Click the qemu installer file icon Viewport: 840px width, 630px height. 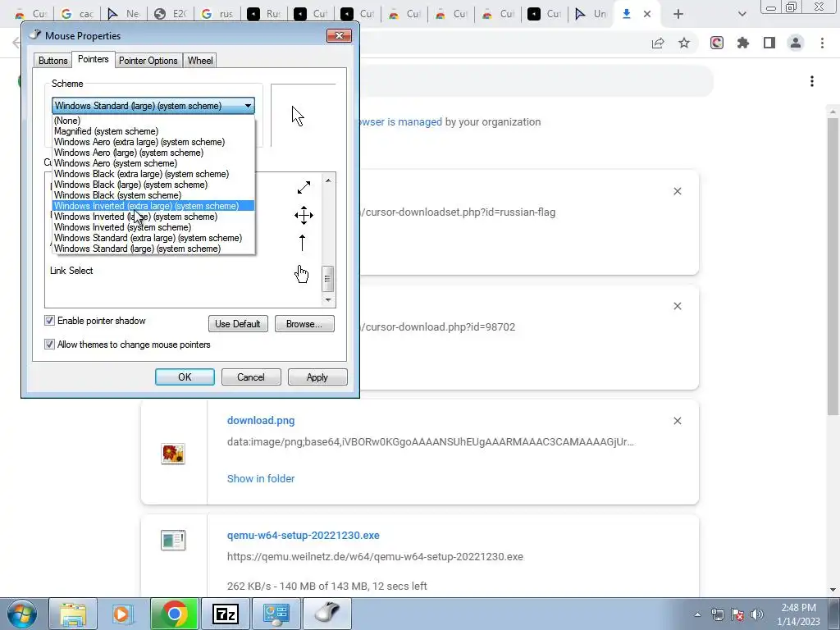coord(173,540)
